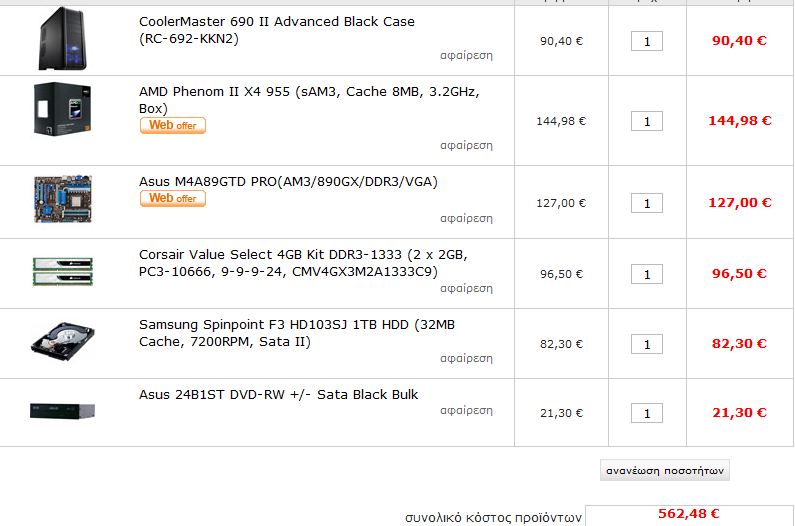The height and width of the screenshot is (526, 795).
Task: Click the ανανέωση ποσοτήτων button
Action: point(665,470)
